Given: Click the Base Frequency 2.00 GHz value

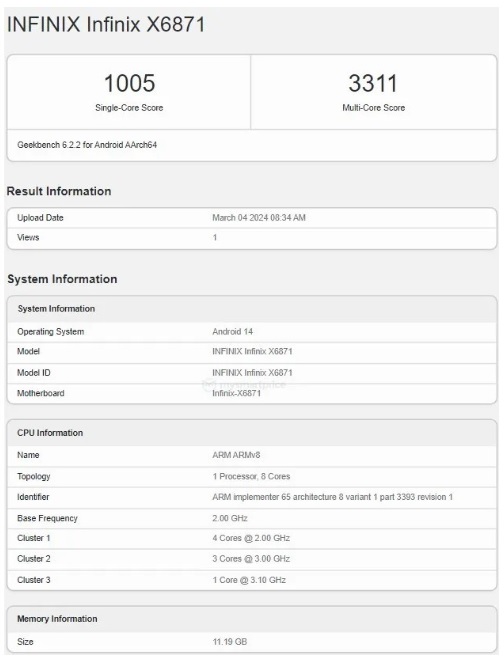Looking at the screenshot, I should pos(230,518).
